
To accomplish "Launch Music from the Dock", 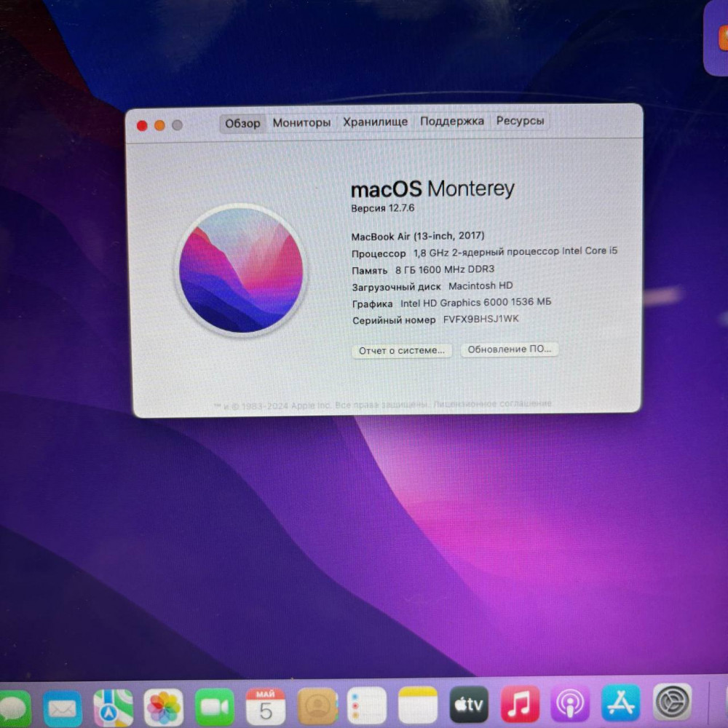I will tap(520, 704).
